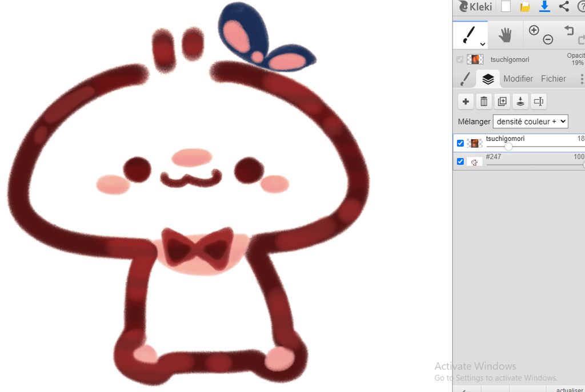
Task: Open the Fichier tab
Action: point(553,79)
